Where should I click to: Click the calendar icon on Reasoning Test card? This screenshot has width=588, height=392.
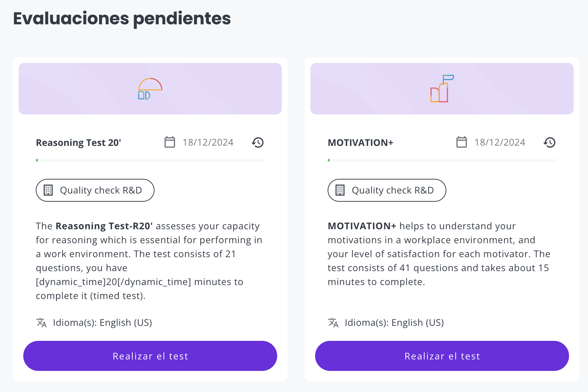point(170,142)
